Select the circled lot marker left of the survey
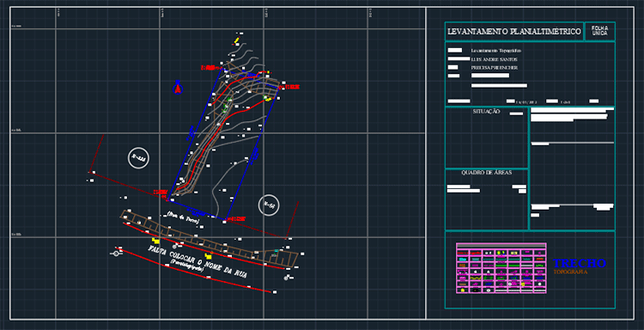 (x=139, y=158)
